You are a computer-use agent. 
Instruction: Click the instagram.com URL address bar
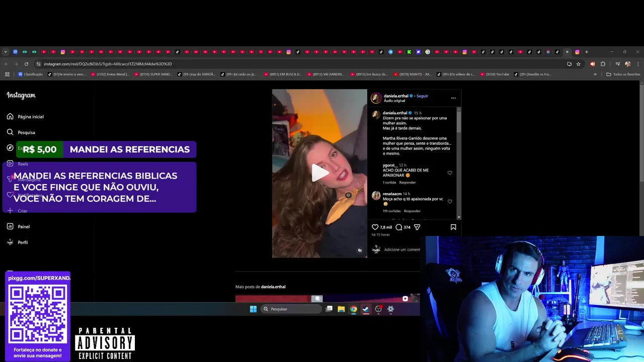[108, 64]
